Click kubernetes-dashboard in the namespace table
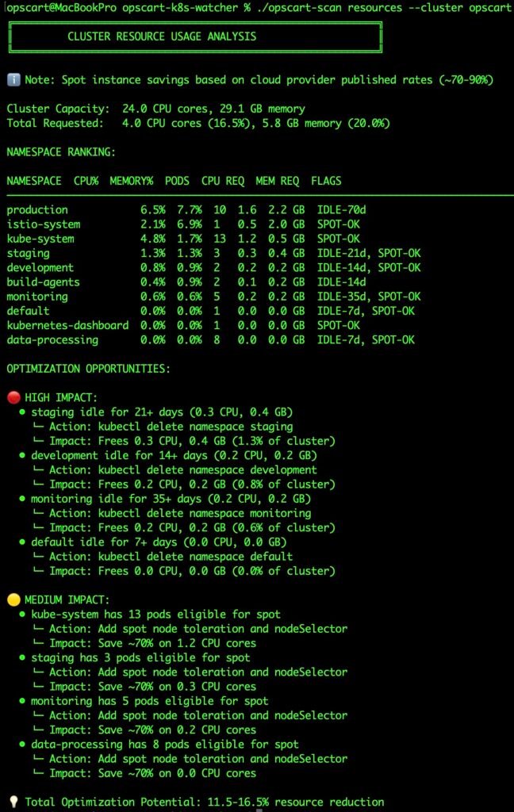514x812 pixels. (x=67, y=325)
